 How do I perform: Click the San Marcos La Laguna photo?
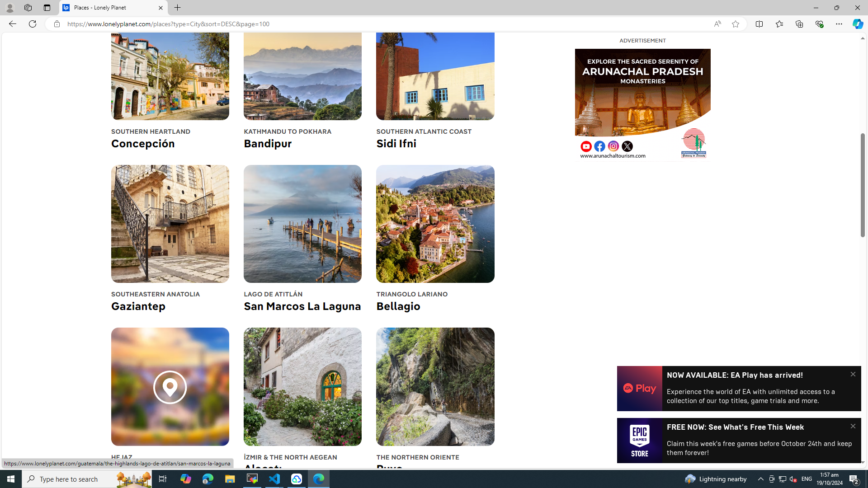(302, 224)
